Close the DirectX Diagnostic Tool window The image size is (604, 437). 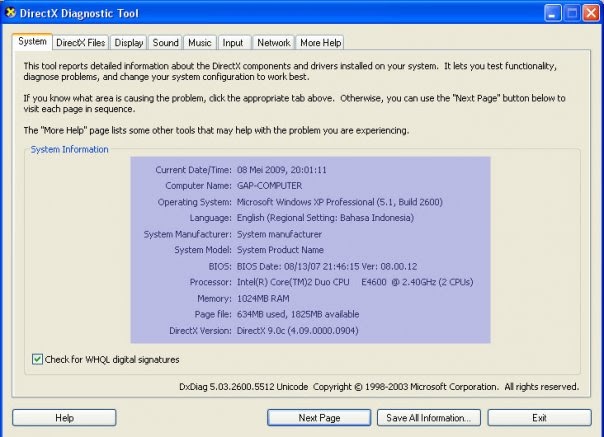coord(591,13)
